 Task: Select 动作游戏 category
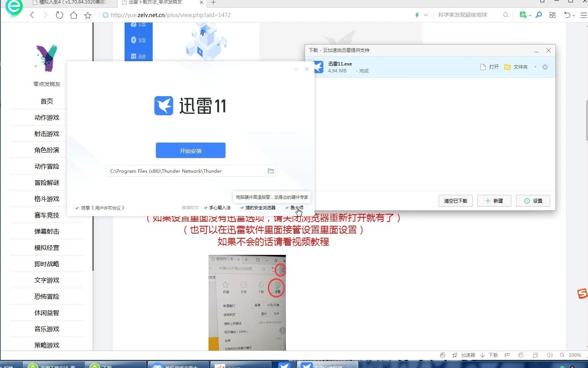point(47,117)
